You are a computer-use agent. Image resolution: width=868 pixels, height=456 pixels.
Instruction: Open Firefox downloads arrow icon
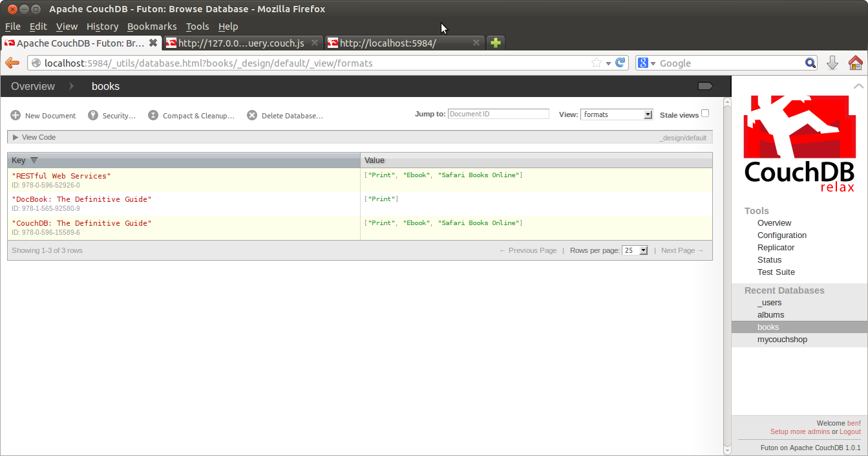coord(832,63)
